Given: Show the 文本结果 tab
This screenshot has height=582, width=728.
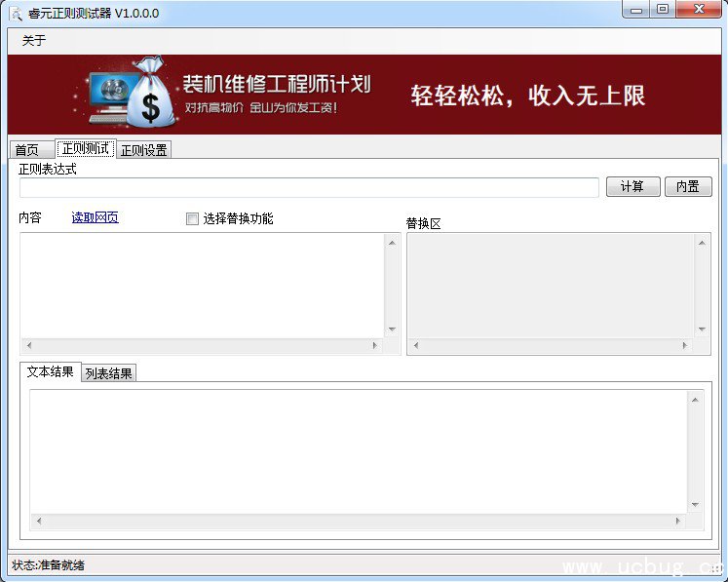Looking at the screenshot, I should click(x=50, y=372).
